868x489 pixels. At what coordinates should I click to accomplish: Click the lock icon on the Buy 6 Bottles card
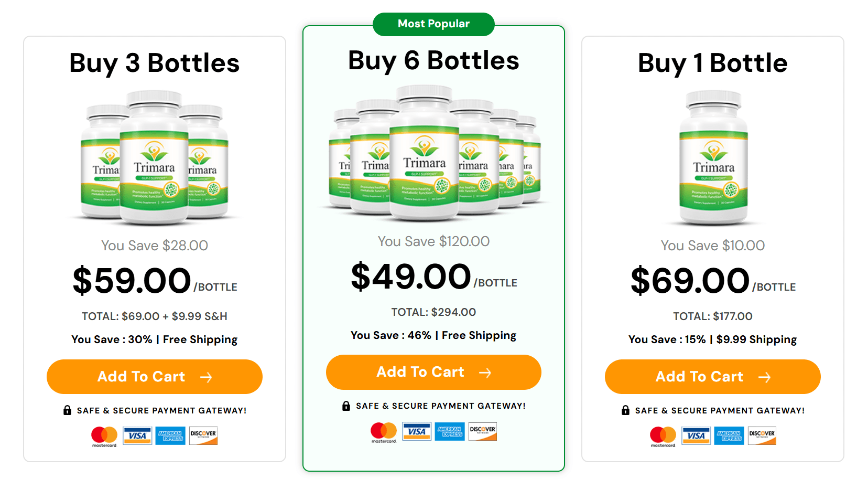click(x=346, y=405)
